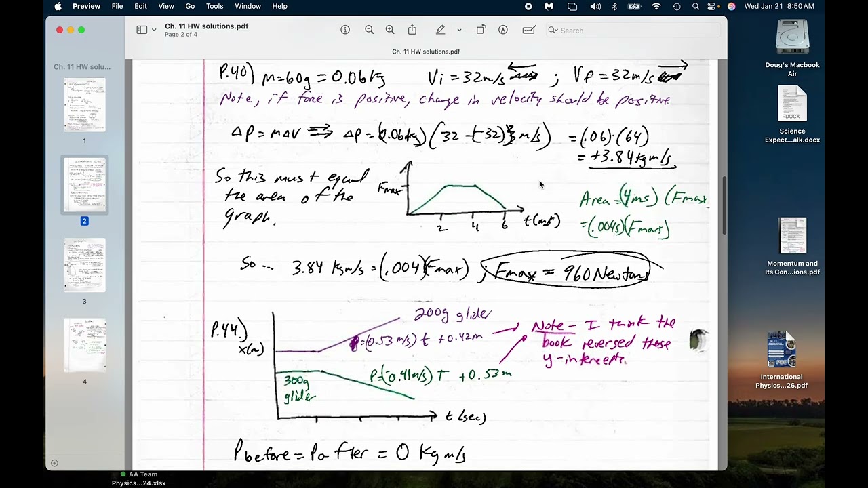Show the document inspector info
The image size is (868, 488).
[345, 30]
